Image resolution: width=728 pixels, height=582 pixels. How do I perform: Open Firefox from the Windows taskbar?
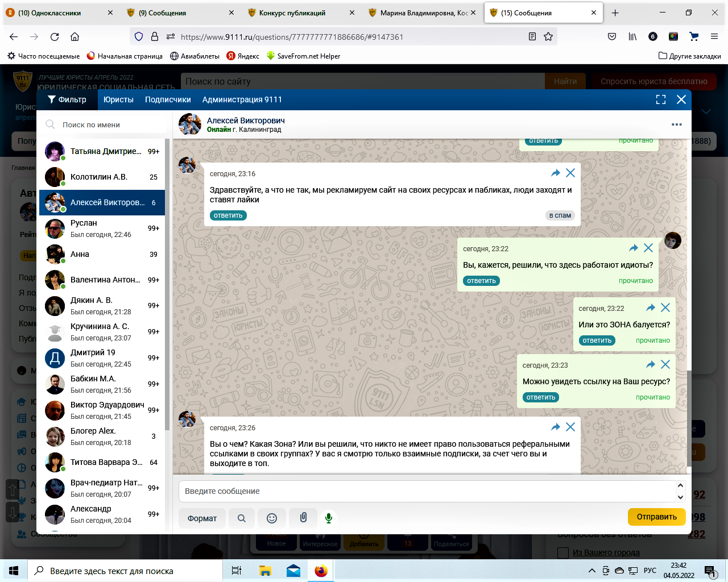pyautogui.click(x=321, y=571)
